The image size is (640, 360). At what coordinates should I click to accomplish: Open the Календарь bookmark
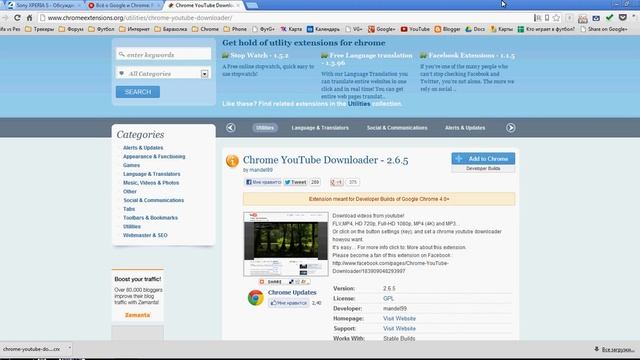click(x=323, y=29)
